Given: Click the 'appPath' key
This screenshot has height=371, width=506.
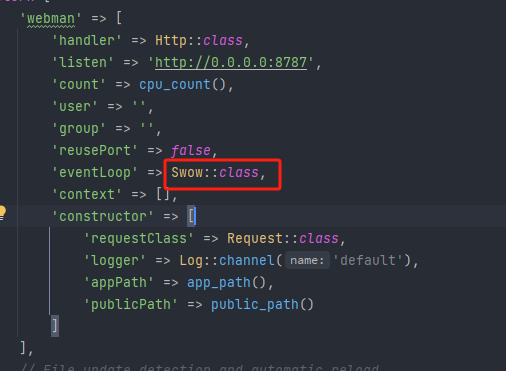Looking at the screenshot, I should point(119,282).
